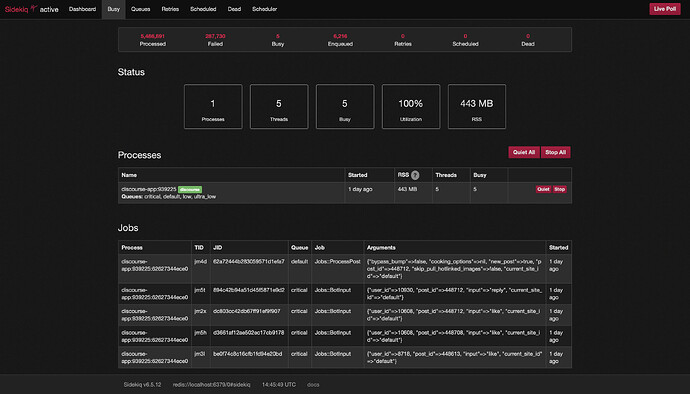Screen dimensions: 690x394
Task: Open the Retries tab
Action: (170, 9)
